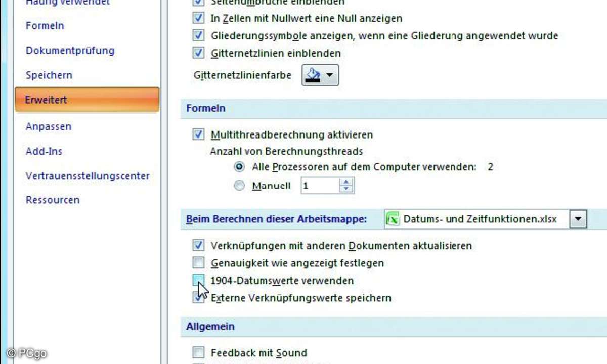Click 'Anzahl von Berechnungsthreads' text
Screen dimensions: 607x364
point(286,151)
